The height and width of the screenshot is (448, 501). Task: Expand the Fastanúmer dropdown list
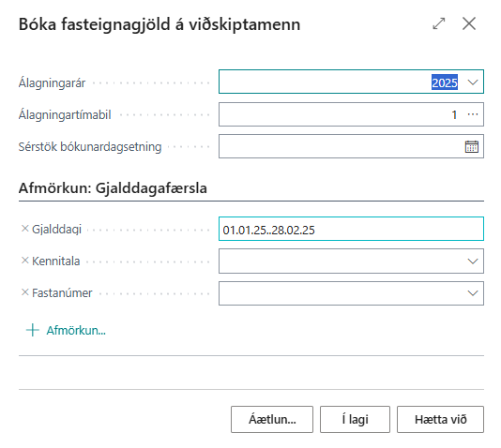pos(473,293)
